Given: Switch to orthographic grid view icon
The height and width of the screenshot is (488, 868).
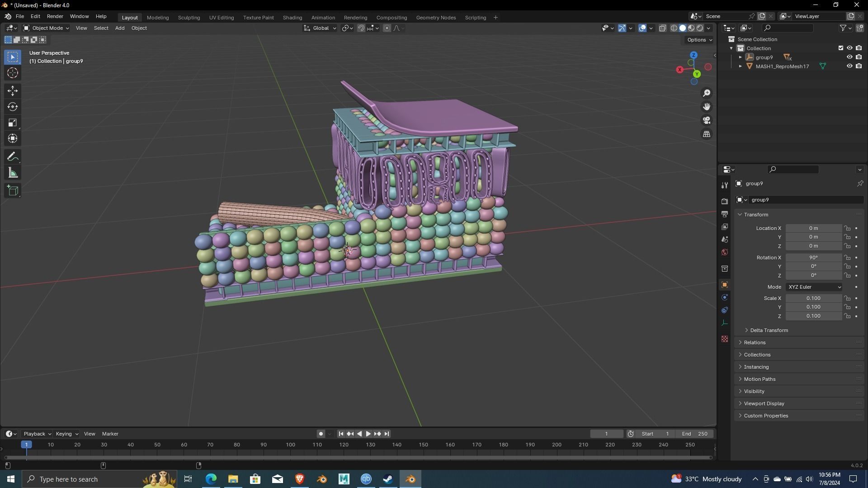Looking at the screenshot, I should coord(707,134).
